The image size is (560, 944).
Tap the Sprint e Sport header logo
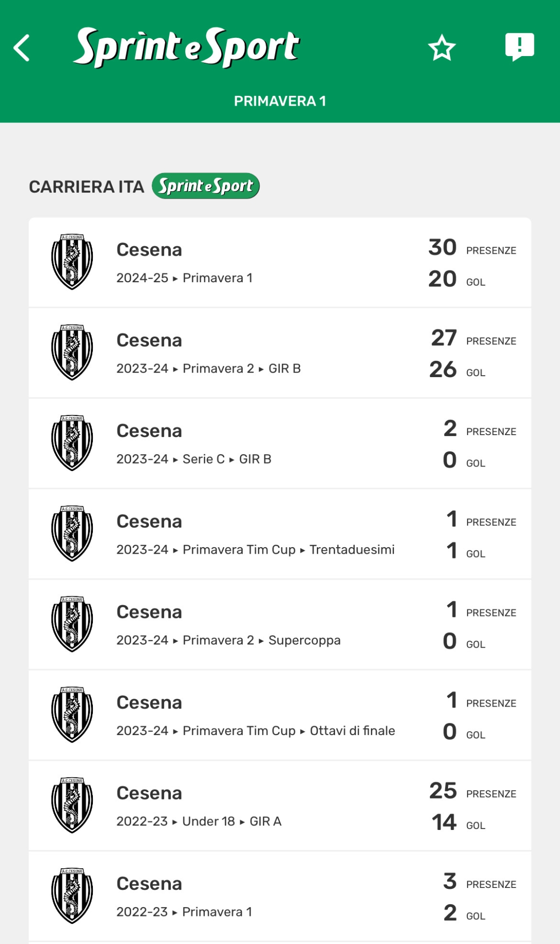[x=187, y=47]
